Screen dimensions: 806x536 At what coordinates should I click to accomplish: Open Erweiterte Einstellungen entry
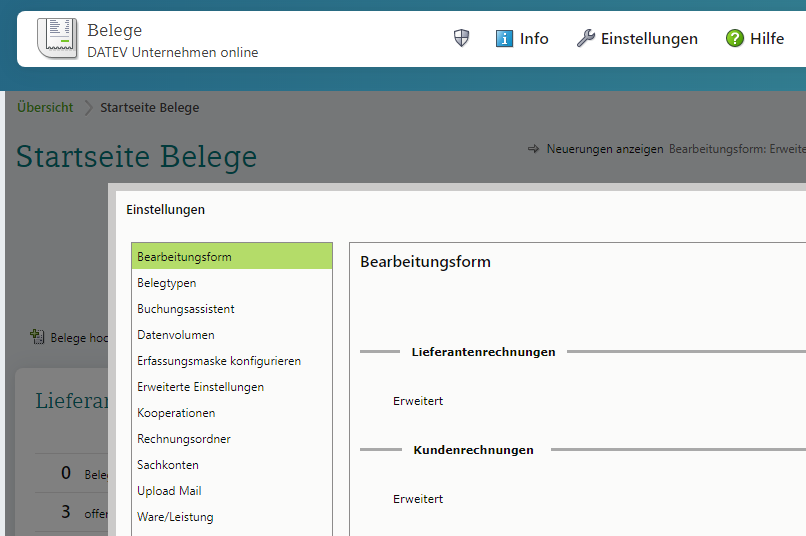tap(201, 387)
